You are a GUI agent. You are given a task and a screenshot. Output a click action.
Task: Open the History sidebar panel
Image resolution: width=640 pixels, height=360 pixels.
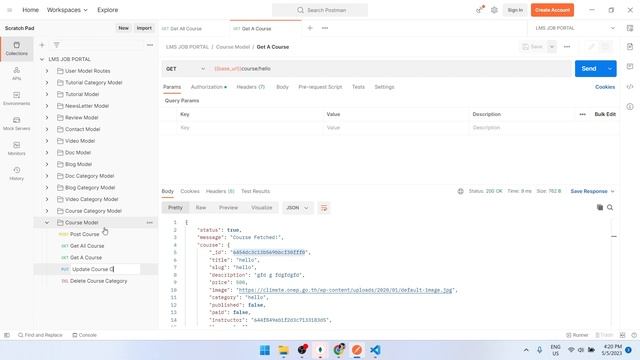click(16, 173)
